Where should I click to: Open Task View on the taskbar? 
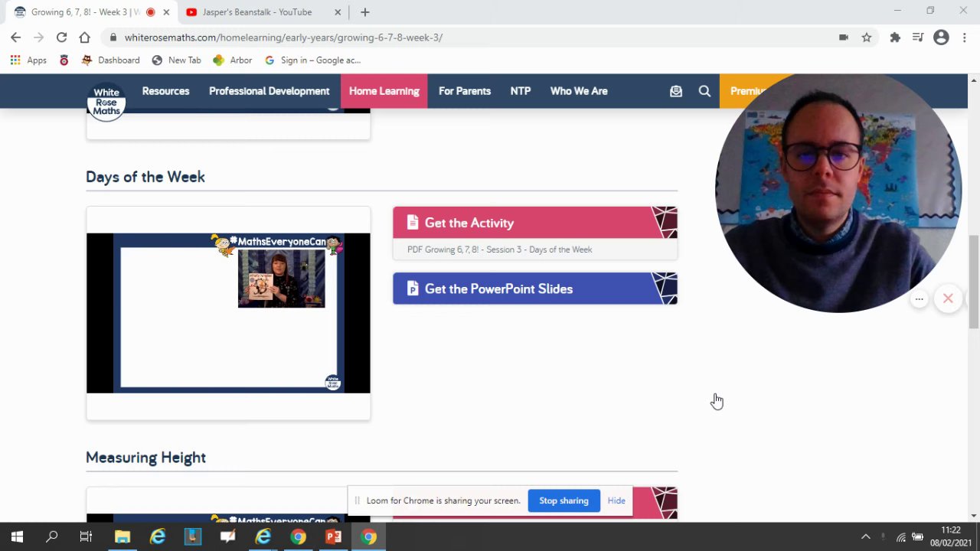86,537
